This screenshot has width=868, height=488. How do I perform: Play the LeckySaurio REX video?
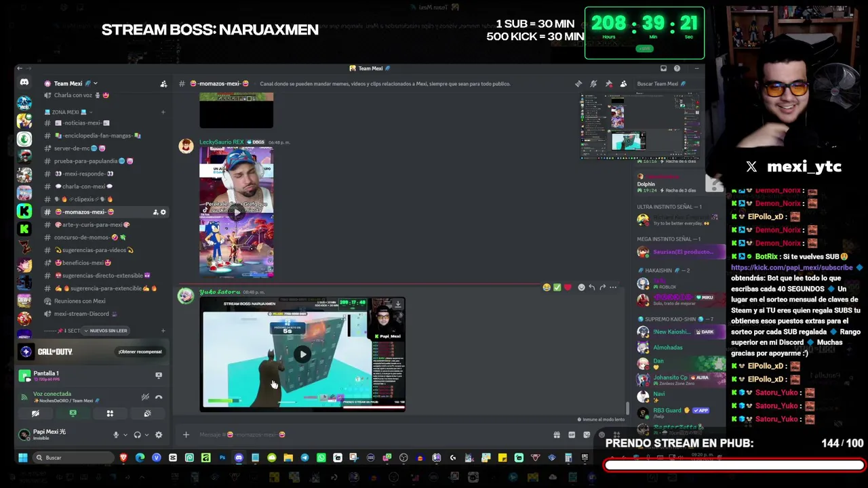(237, 212)
